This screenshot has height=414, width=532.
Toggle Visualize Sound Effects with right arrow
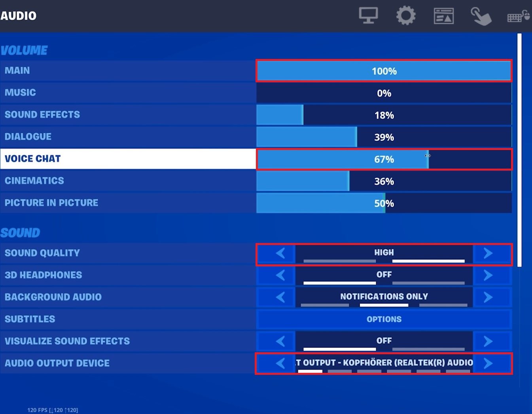488,341
